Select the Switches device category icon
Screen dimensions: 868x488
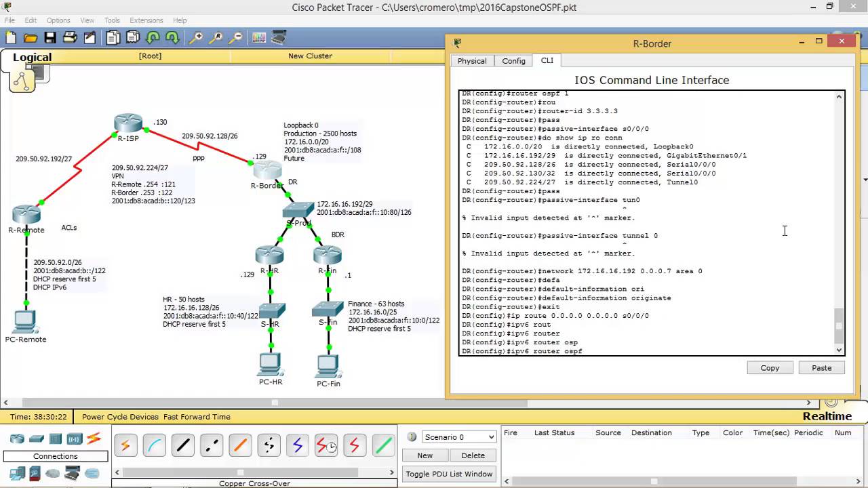click(x=37, y=439)
